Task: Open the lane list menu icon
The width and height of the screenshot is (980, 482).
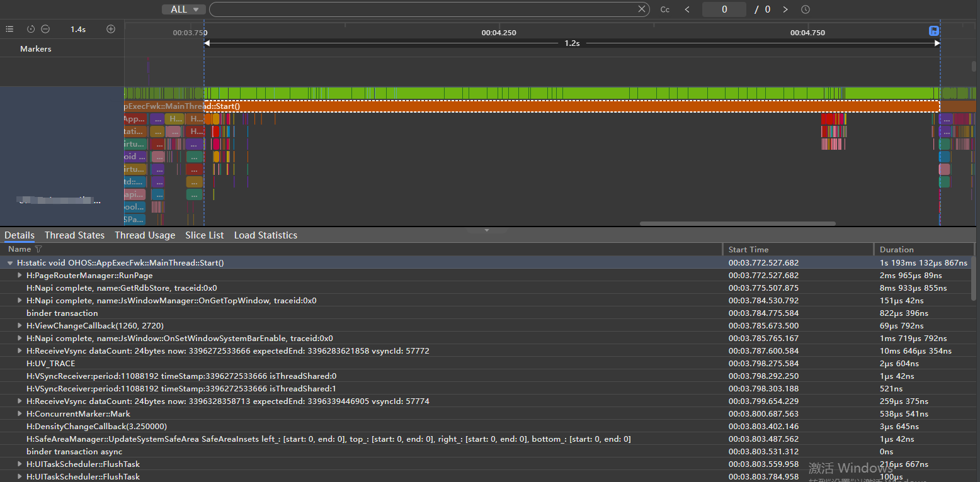Action: coord(9,29)
